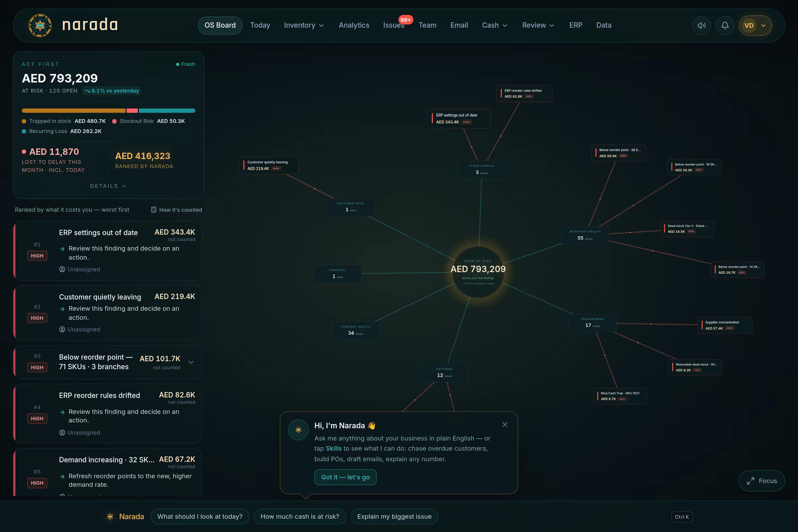Click the Got it — let's go button
Image resolution: width=798 pixels, height=532 pixels.
(345, 477)
